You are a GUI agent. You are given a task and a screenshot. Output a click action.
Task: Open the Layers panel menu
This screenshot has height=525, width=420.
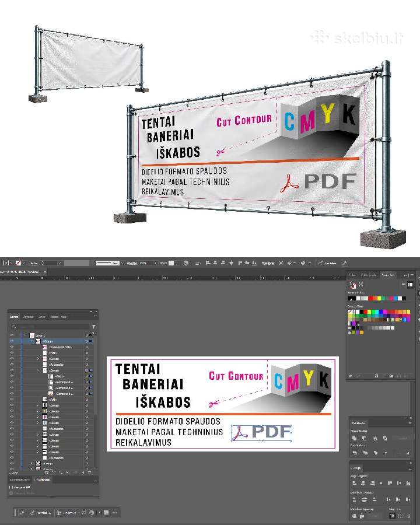tap(96, 316)
